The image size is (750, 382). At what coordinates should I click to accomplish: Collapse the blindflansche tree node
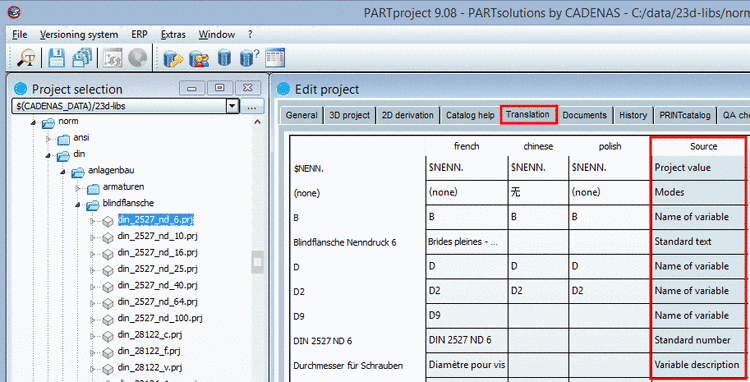[x=78, y=205]
